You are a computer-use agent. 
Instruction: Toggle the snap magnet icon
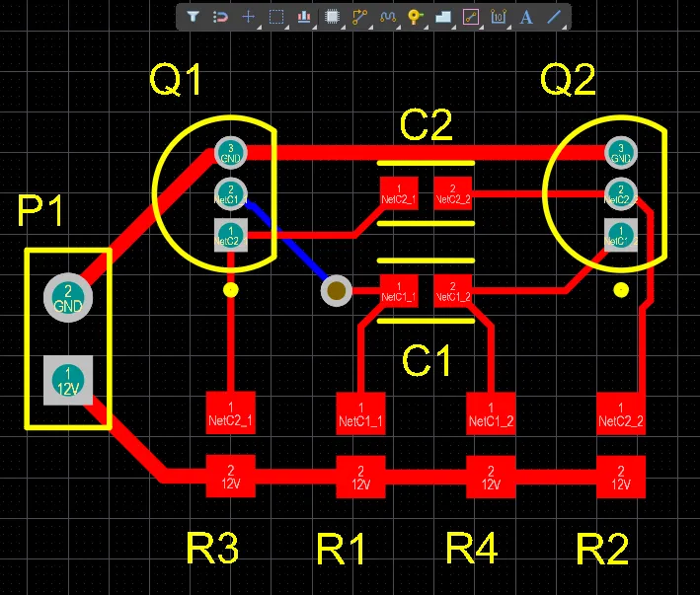(220, 17)
